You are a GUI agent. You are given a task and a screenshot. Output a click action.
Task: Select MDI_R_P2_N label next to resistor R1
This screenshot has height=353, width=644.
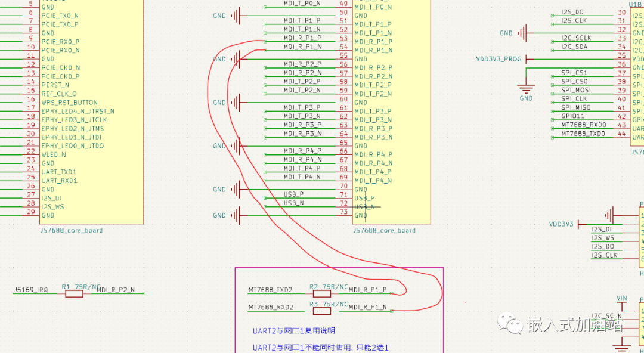coord(116,290)
